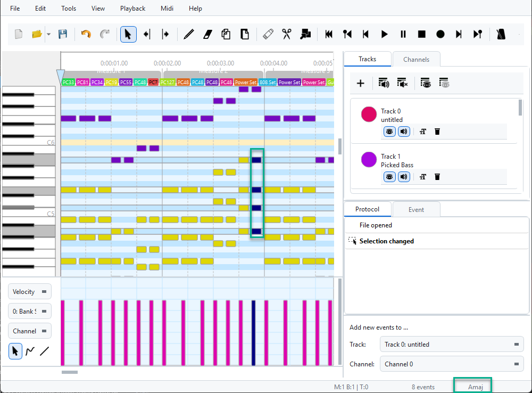532x393 pixels.
Task: Hide Track 0 using its eye toggle
Action: point(389,132)
